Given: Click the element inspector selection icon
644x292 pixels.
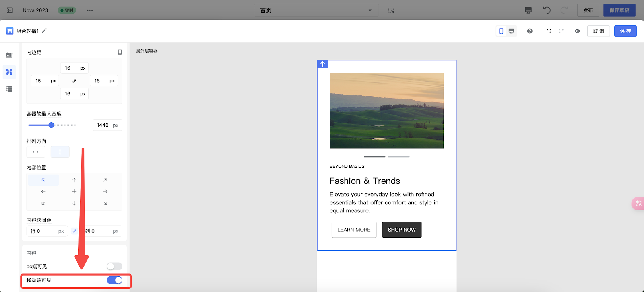Looking at the screenshot, I should (x=391, y=10).
